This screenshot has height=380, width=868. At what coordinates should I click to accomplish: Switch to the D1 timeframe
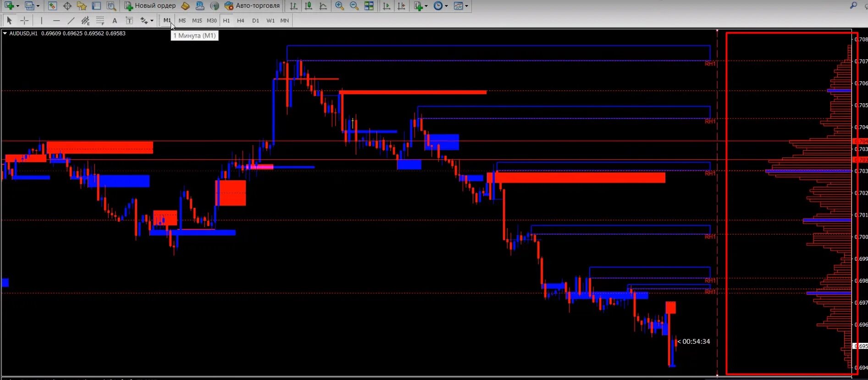(x=255, y=21)
